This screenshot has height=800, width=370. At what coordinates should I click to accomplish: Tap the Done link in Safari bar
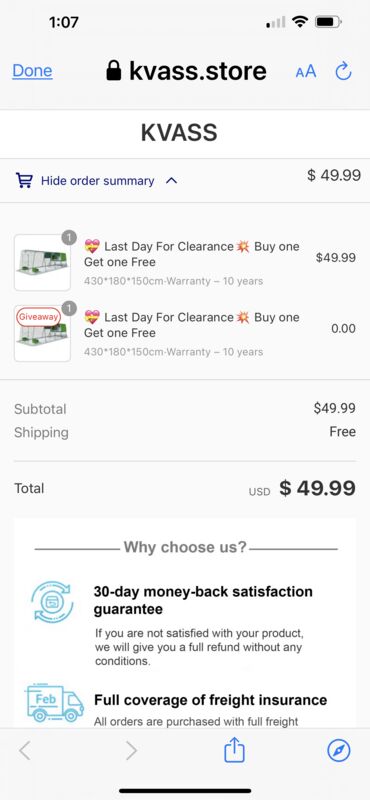(32, 71)
